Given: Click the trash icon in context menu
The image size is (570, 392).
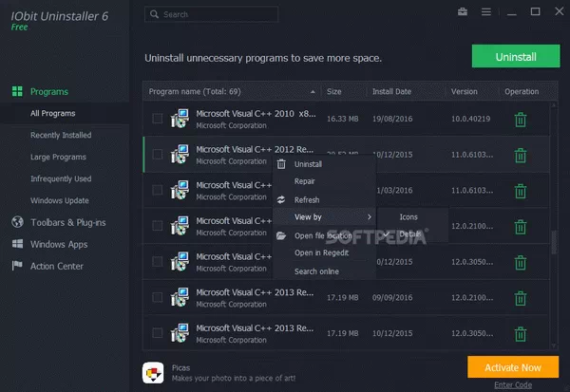Looking at the screenshot, I should [281, 164].
